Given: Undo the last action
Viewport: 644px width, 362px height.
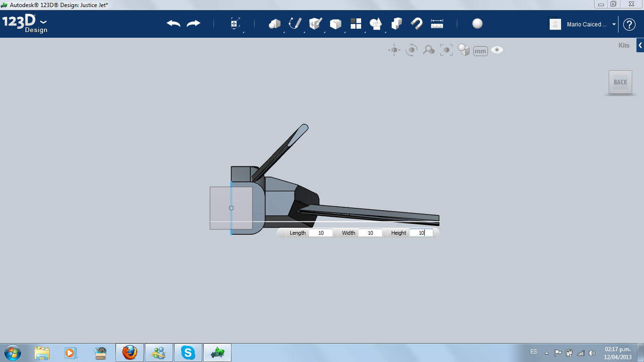Looking at the screenshot, I should click(173, 24).
